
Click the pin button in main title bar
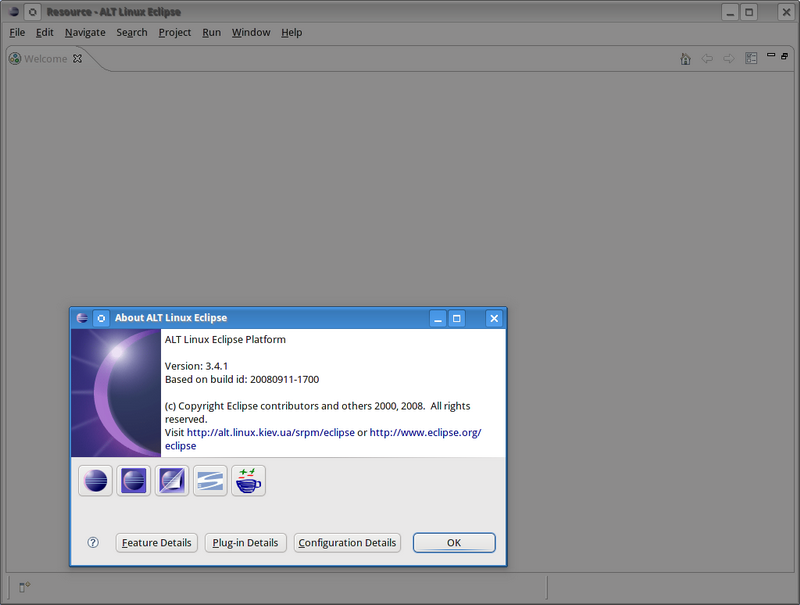point(33,12)
